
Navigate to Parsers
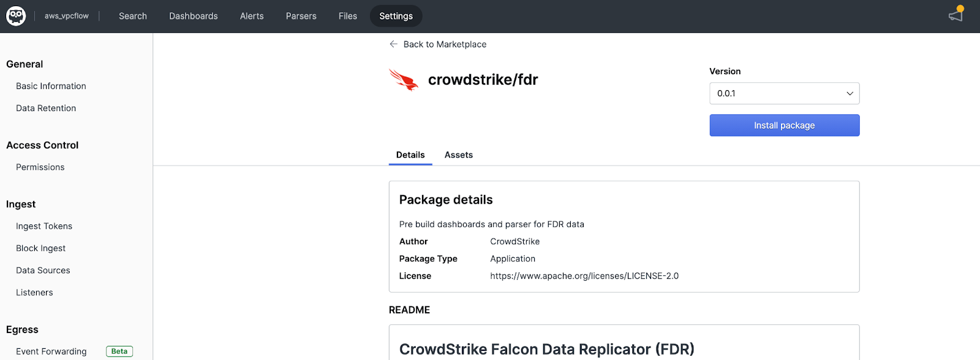coord(301,16)
